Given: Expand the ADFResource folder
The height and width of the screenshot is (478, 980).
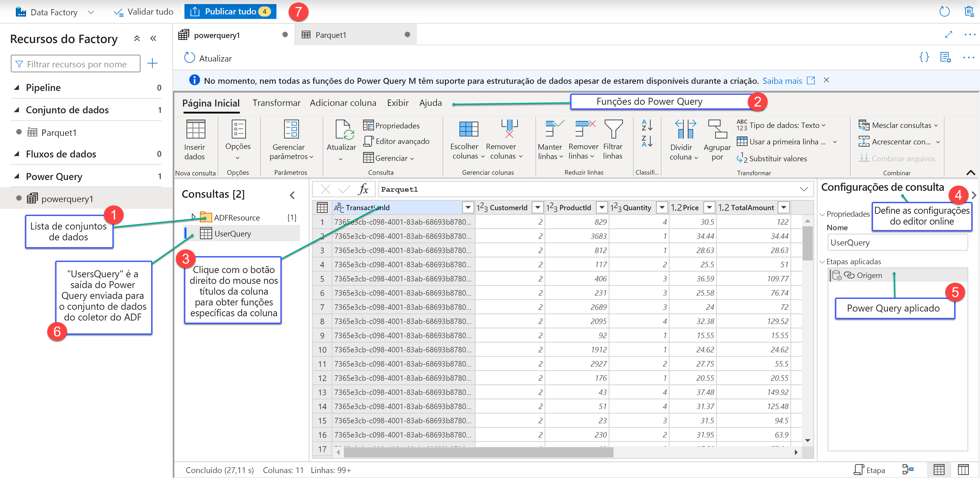Looking at the screenshot, I should pyautogui.click(x=193, y=217).
